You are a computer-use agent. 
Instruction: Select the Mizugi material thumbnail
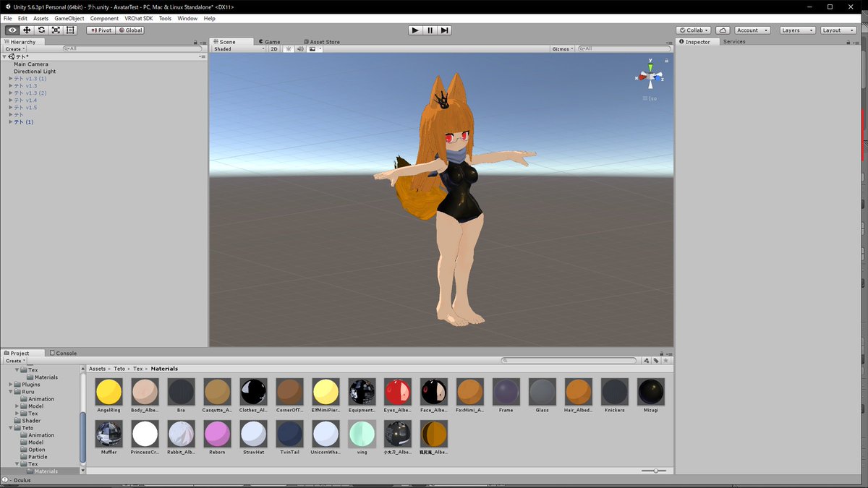[x=651, y=392]
